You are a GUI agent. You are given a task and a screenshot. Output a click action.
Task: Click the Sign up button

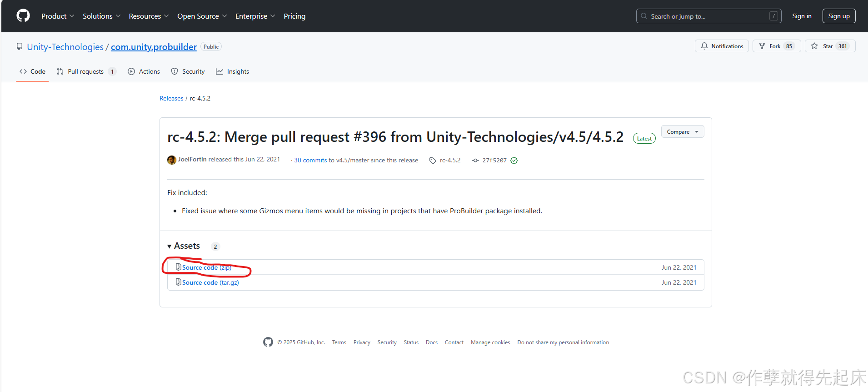point(839,16)
